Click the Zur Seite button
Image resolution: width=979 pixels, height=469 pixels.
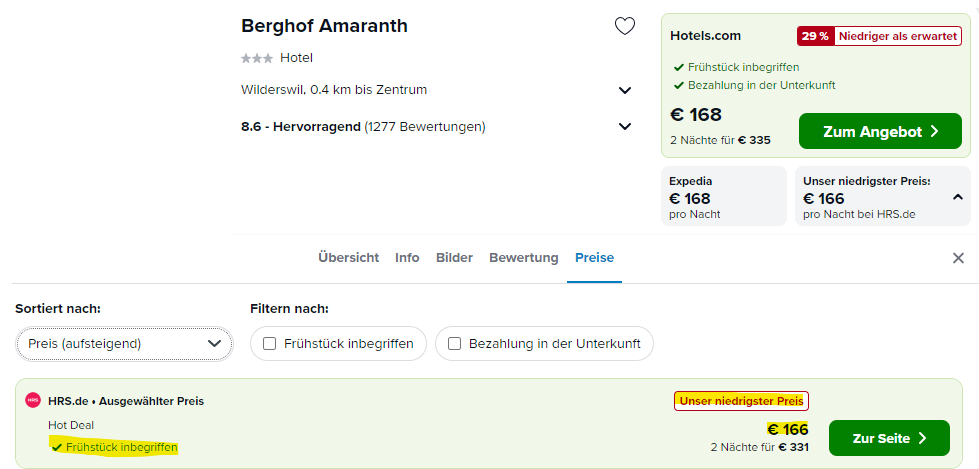point(889,438)
